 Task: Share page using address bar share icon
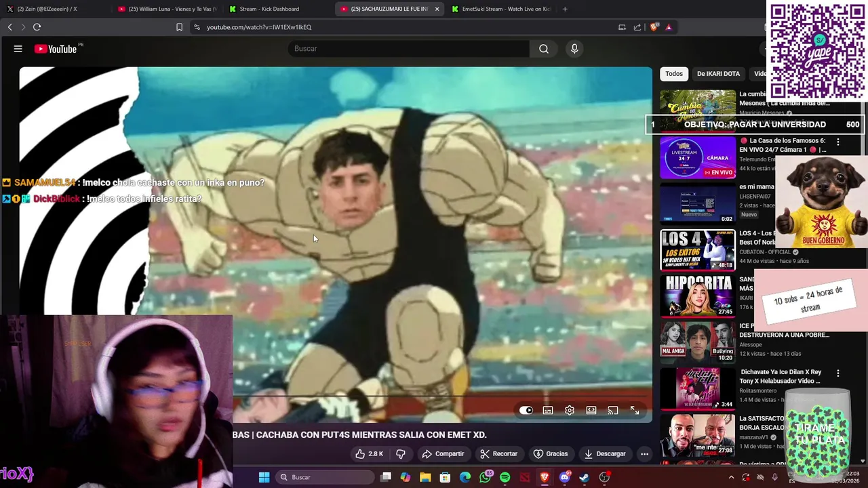pyautogui.click(x=637, y=27)
